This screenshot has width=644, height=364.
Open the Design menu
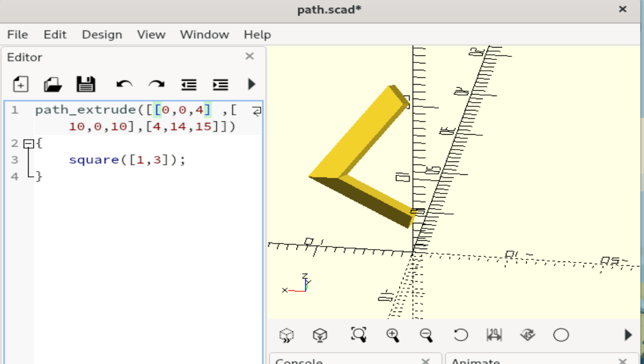[x=102, y=35]
